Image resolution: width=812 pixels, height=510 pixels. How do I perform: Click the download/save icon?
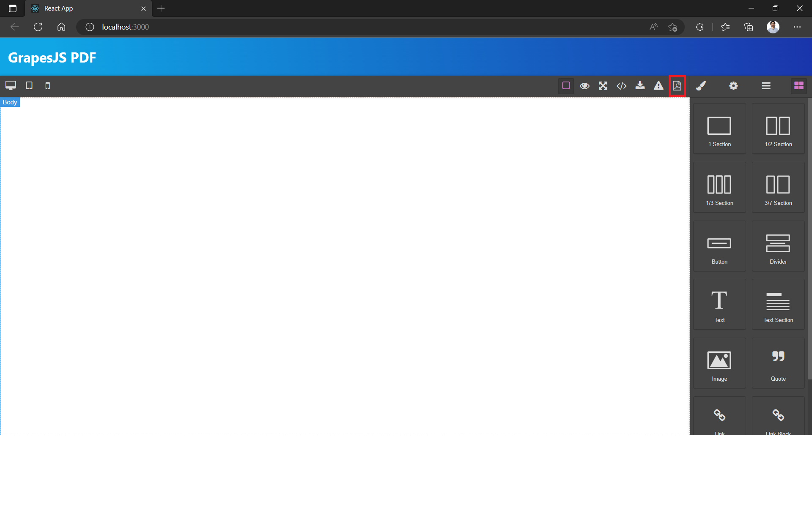640,85
